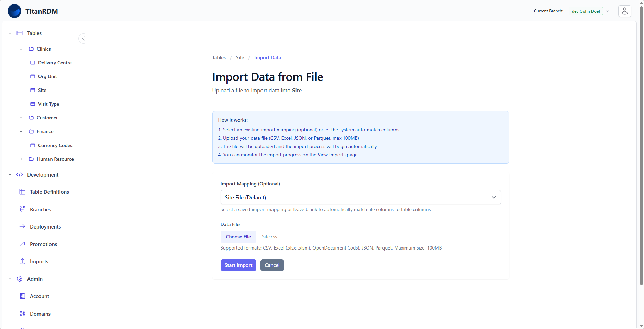
Task: Toggle the Customer folder chevron
Action: tap(21, 118)
